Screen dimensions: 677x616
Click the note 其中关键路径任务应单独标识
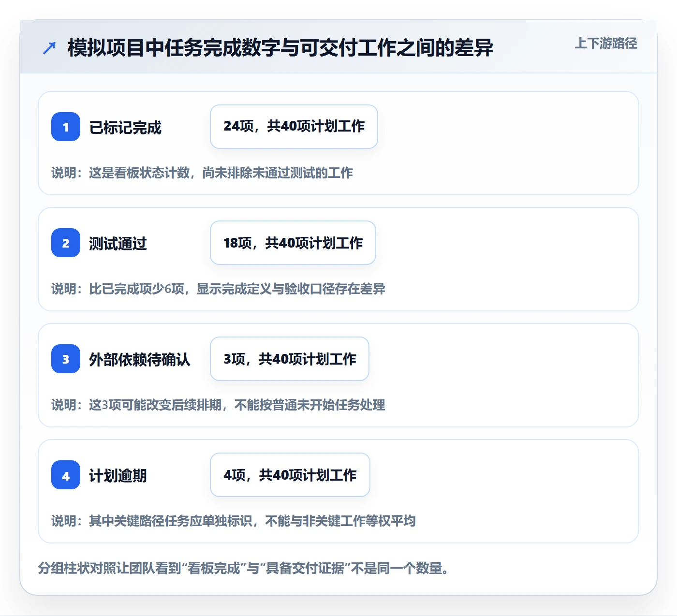point(234,521)
